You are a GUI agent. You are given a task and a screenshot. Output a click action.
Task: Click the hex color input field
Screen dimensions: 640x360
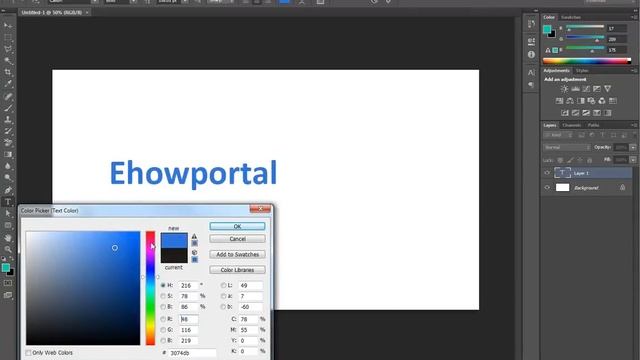pyautogui.click(x=193, y=353)
